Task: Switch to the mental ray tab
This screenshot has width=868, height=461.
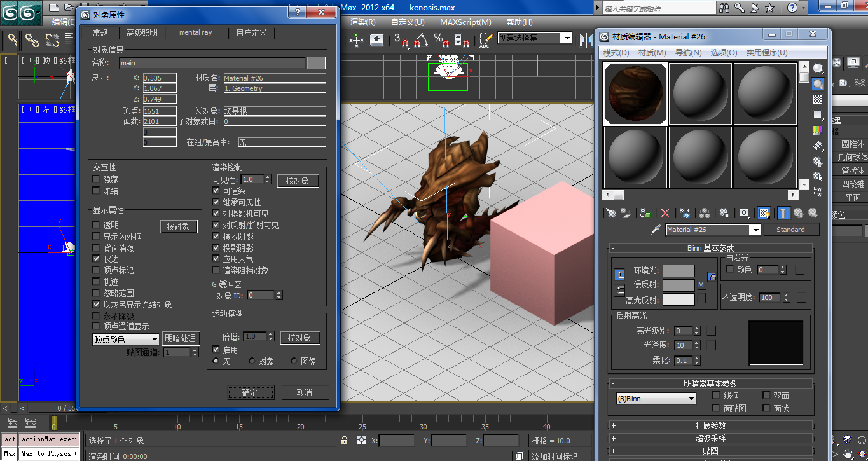Action: 195,33
